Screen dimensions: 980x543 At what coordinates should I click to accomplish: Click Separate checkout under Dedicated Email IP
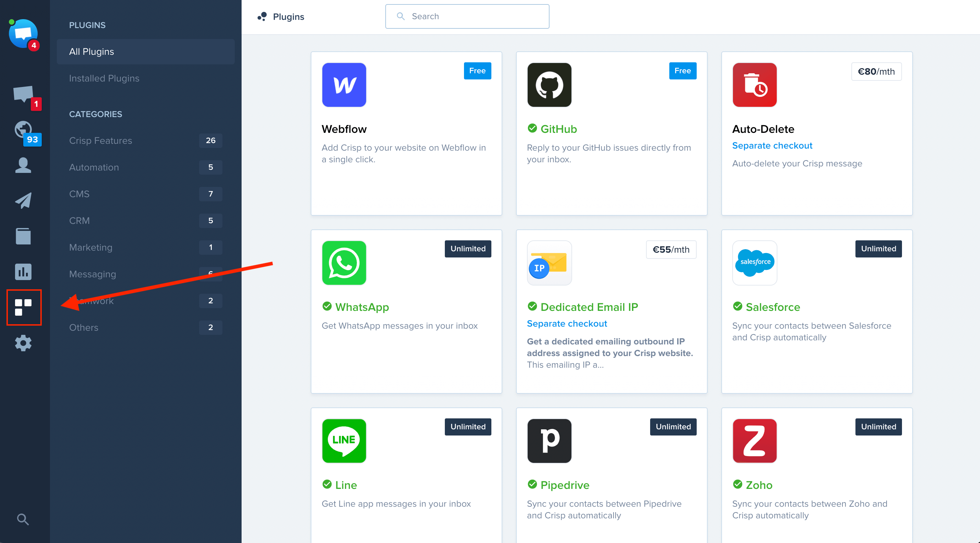(567, 324)
